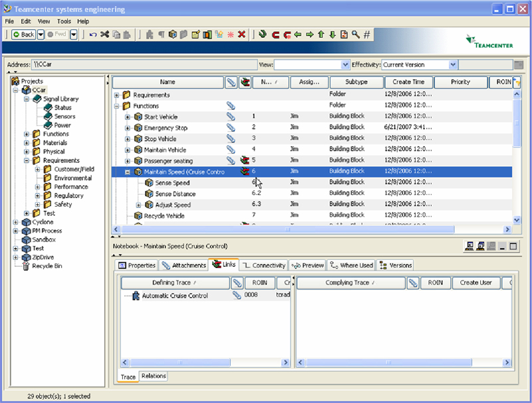Click the paragraph mark toolbar icon

(x=162, y=35)
